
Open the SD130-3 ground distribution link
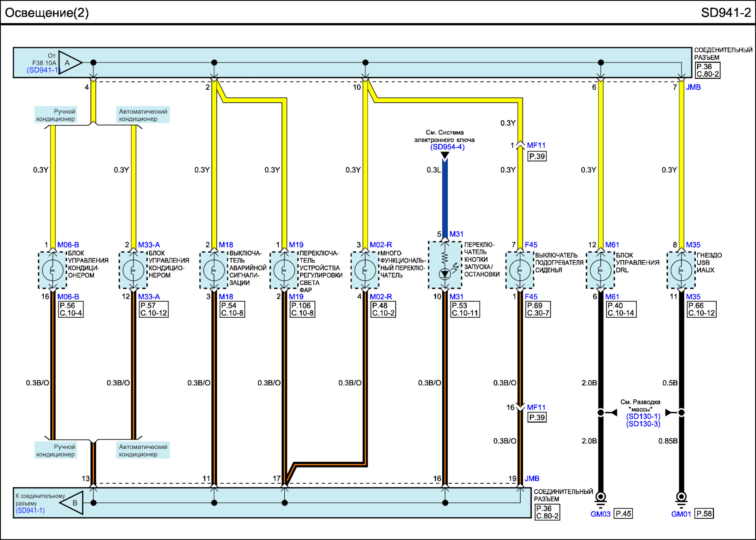[x=643, y=424]
